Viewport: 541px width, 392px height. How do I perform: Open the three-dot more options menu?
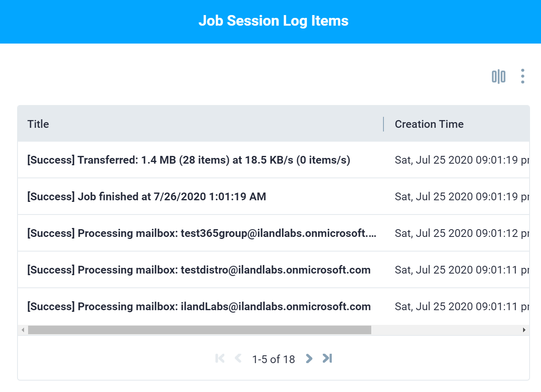tap(523, 76)
